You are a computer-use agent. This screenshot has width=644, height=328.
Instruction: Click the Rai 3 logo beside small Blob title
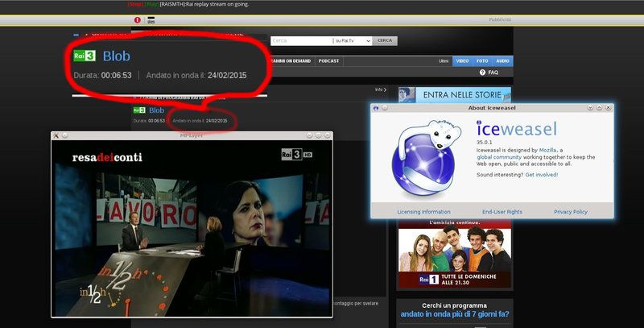(138, 110)
